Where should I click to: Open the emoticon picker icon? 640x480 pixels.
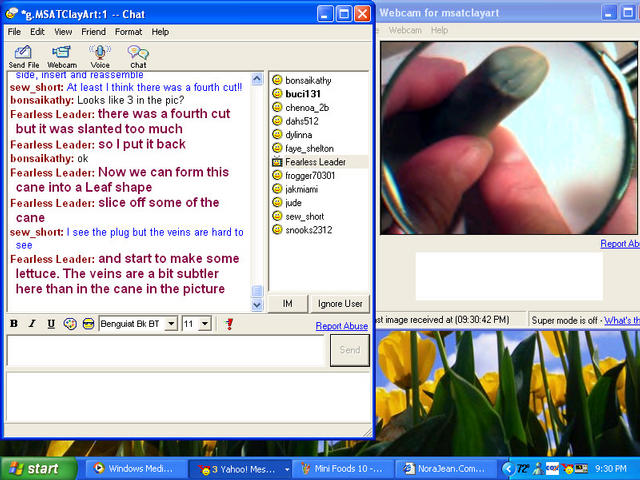89,324
